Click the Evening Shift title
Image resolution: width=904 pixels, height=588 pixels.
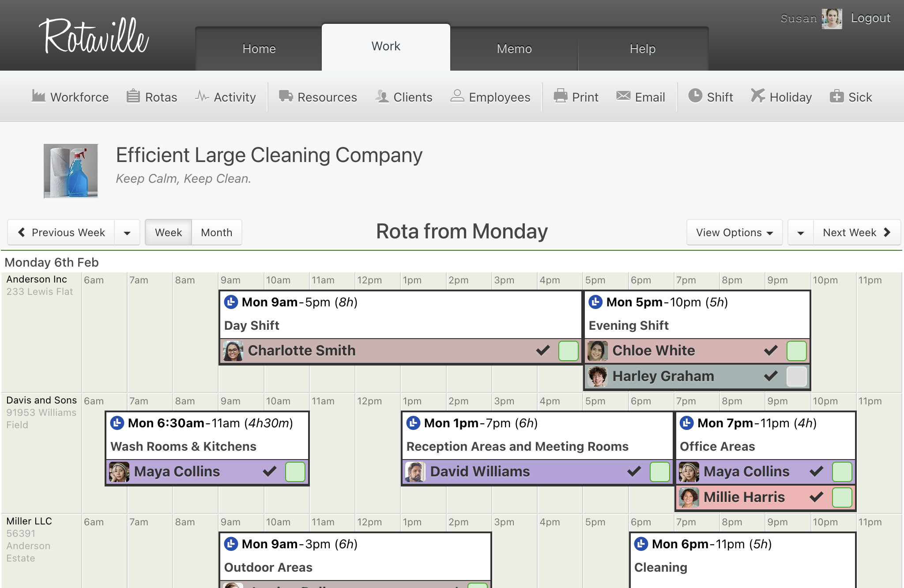629,326
